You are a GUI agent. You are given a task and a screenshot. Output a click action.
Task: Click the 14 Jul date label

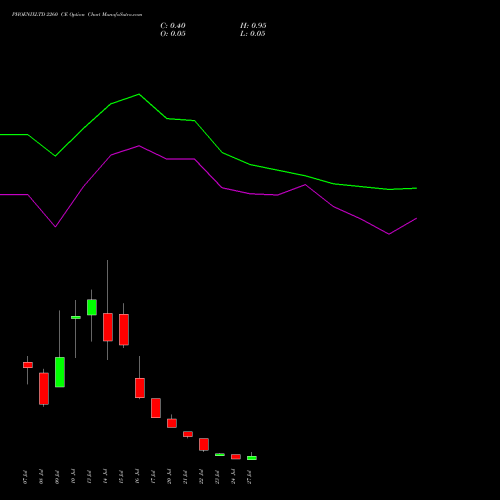pyautogui.click(x=105, y=477)
